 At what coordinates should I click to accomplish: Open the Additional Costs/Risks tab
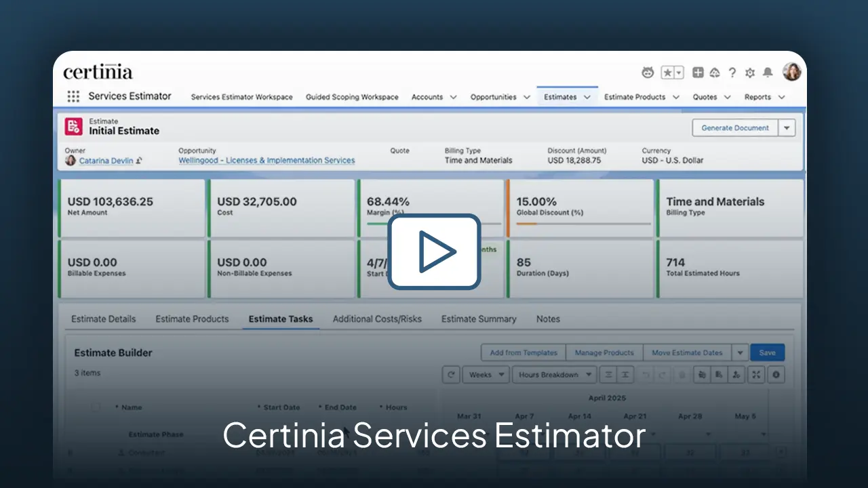(x=378, y=319)
